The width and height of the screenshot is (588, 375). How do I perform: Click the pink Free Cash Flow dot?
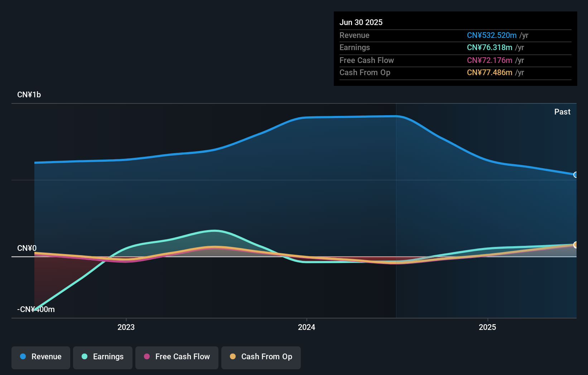click(x=147, y=356)
